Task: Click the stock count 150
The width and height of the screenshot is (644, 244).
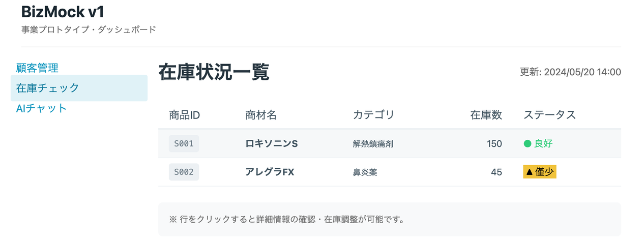Action: coord(494,144)
